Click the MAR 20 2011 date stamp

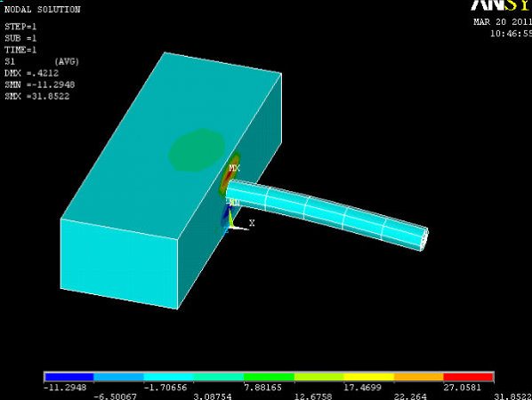(503, 22)
